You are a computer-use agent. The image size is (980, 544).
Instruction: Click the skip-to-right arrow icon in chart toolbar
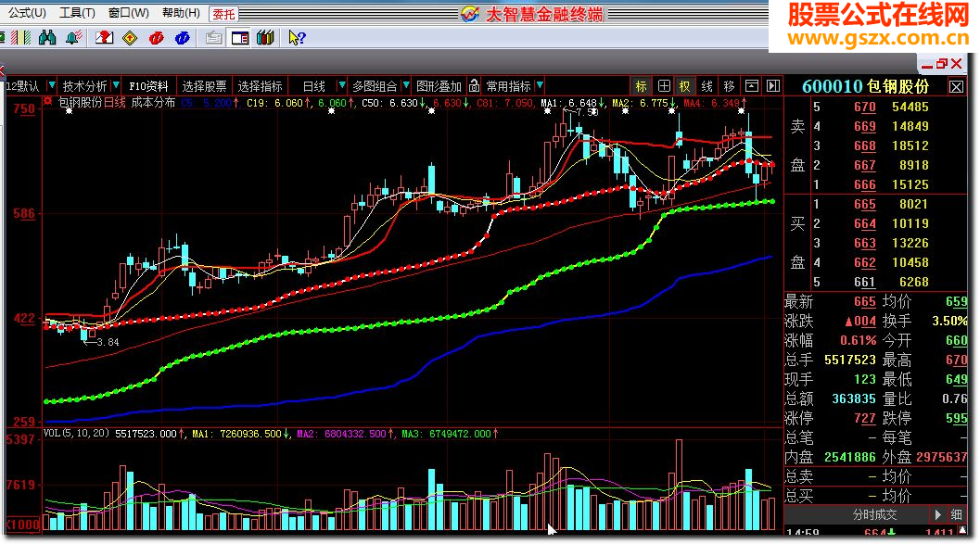click(773, 86)
